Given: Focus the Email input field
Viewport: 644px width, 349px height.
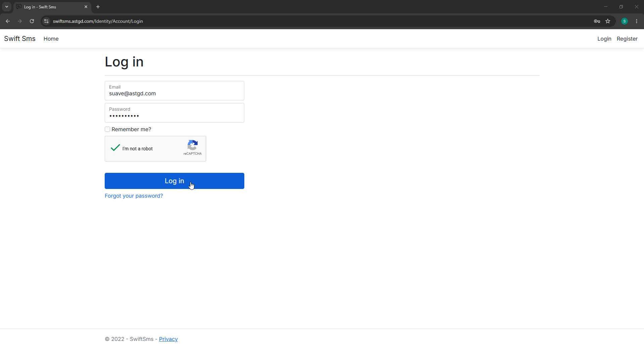Looking at the screenshot, I should (x=175, y=91).
